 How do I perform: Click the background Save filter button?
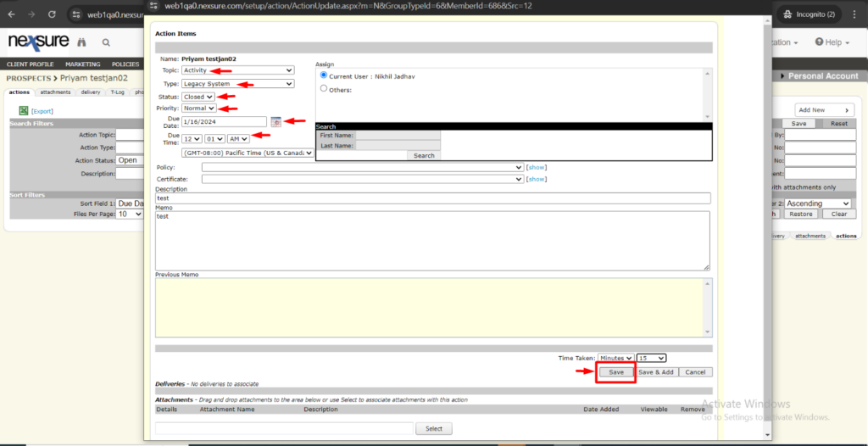[798, 124]
